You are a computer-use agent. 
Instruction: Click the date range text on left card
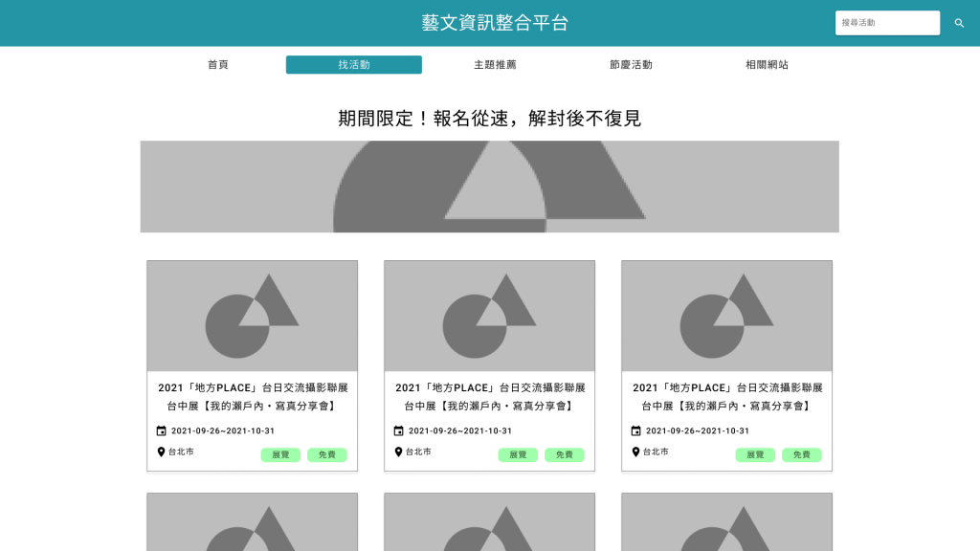[x=223, y=430]
